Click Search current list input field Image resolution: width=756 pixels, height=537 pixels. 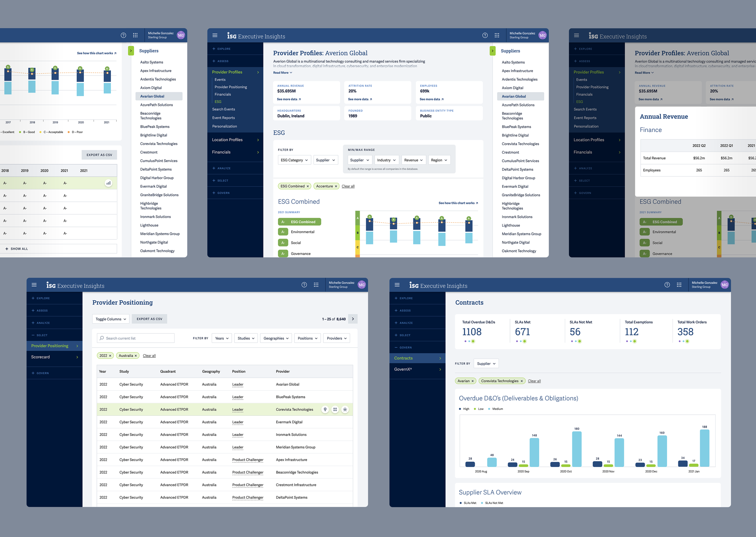136,338
